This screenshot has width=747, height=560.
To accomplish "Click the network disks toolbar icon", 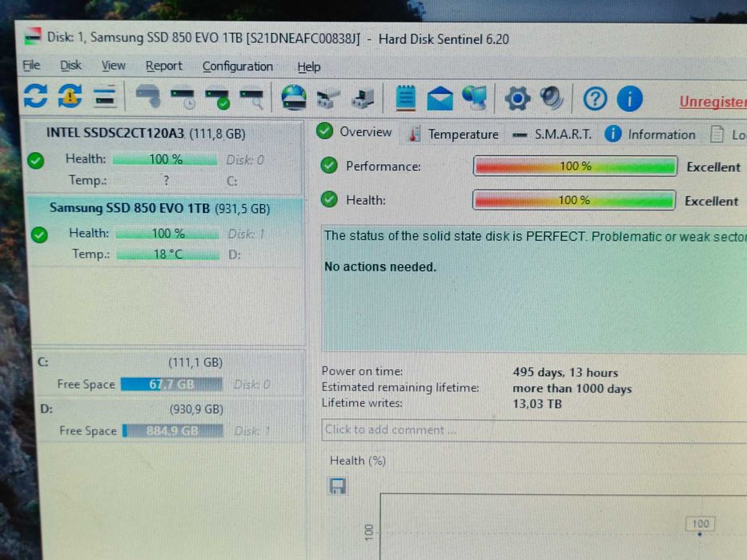I will pyautogui.click(x=329, y=98).
